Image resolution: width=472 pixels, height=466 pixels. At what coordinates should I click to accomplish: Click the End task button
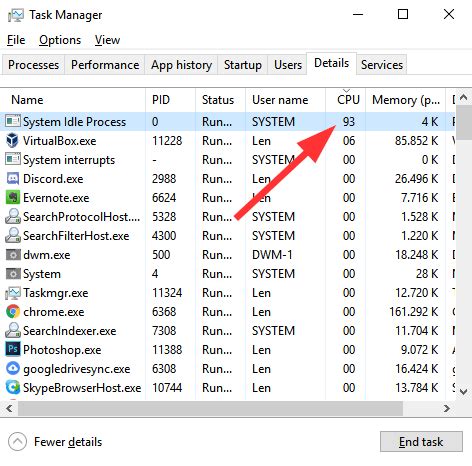coord(421,442)
